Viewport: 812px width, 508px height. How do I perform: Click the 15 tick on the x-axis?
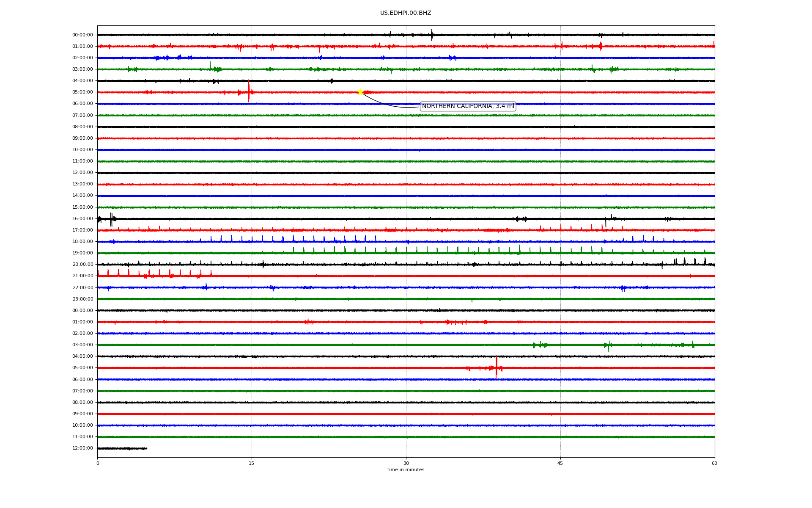pyautogui.click(x=252, y=463)
